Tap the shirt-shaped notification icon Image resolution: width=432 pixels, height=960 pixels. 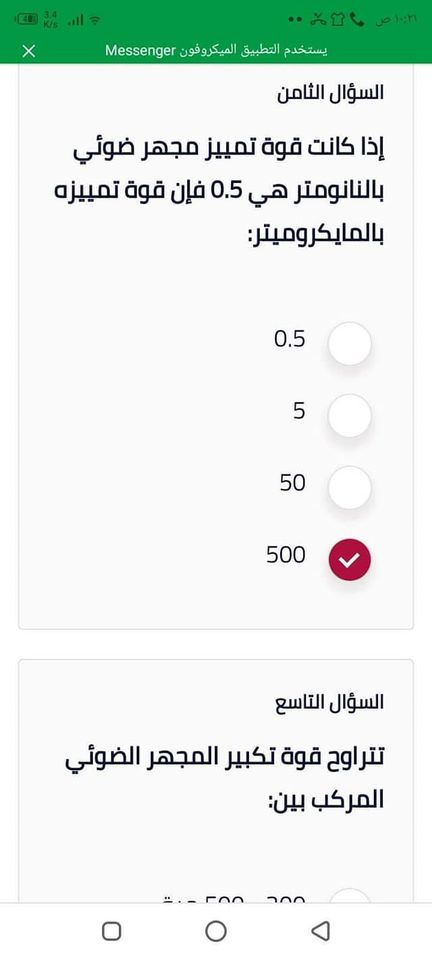tap(337, 20)
